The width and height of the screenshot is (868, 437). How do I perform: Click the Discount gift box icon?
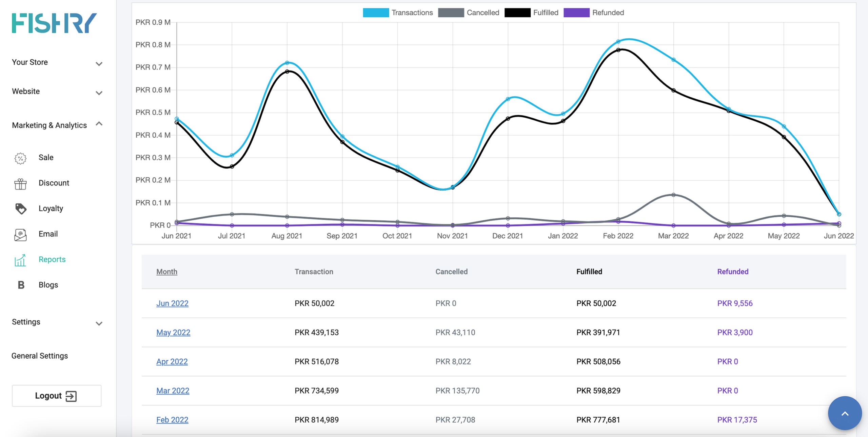point(20,184)
